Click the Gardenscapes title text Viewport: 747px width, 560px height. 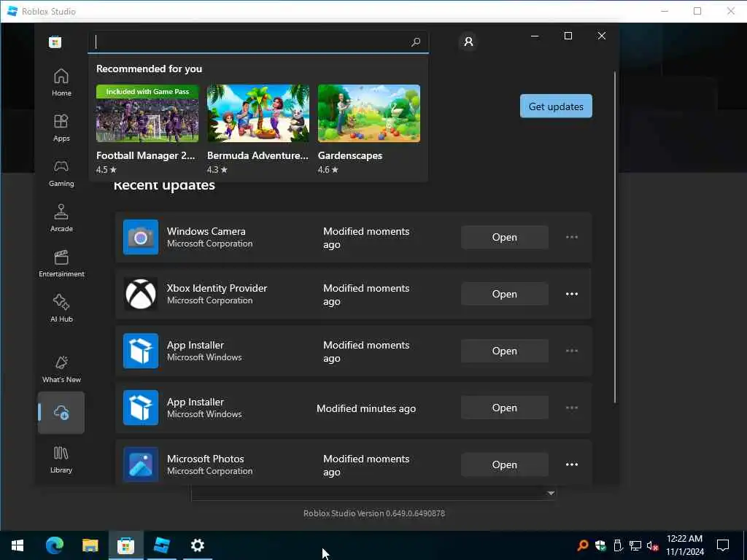pos(349,156)
